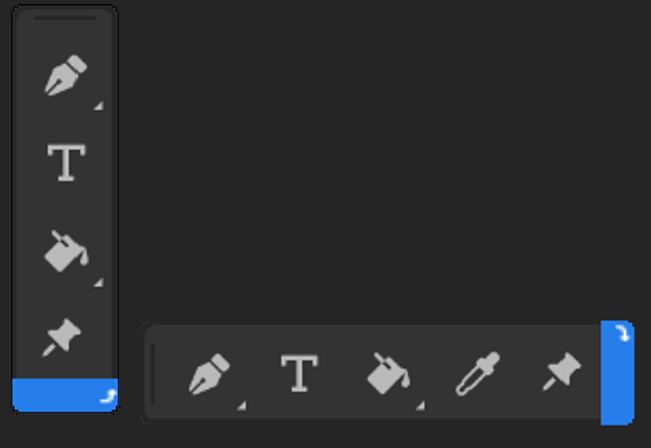Click the pushpin icon in vertical toolbar

[61, 337]
